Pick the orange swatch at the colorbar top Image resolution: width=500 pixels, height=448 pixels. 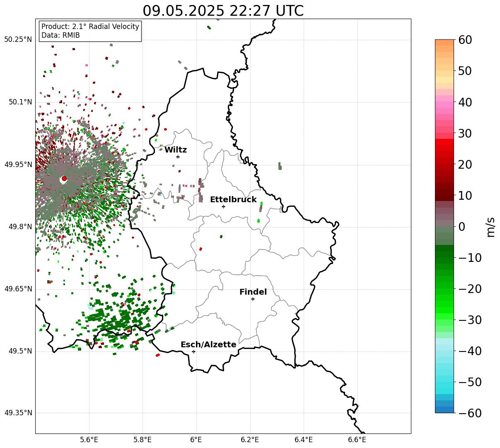(444, 43)
